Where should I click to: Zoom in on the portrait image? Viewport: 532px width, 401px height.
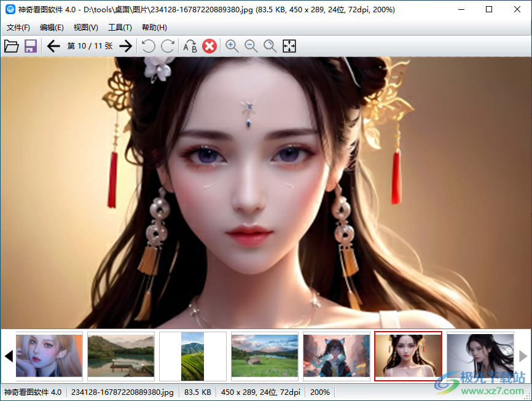click(x=232, y=46)
